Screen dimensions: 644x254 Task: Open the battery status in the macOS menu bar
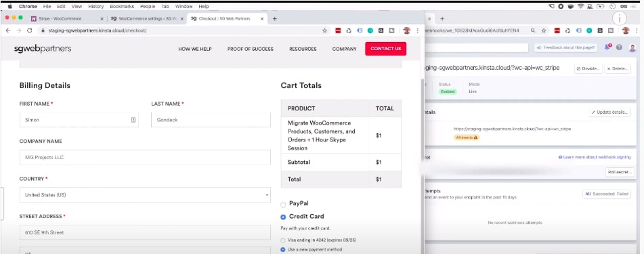[x=601, y=7]
